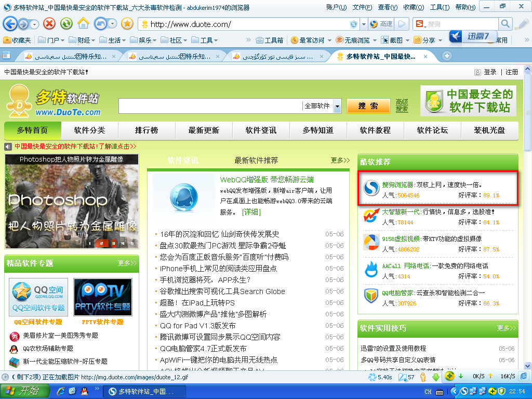Screen dimensions: 532x399
Task: Click the Photoshop金属雕像 banner image
Action: pos(72,202)
